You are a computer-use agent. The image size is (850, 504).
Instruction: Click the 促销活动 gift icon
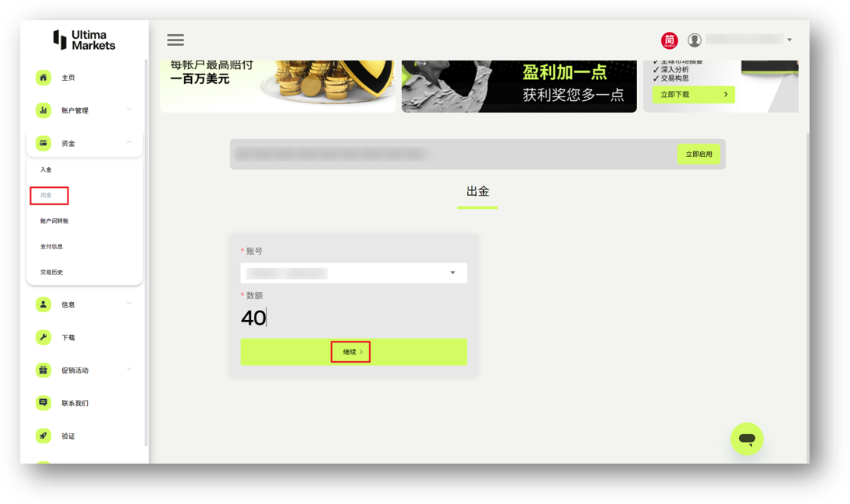[x=44, y=370]
